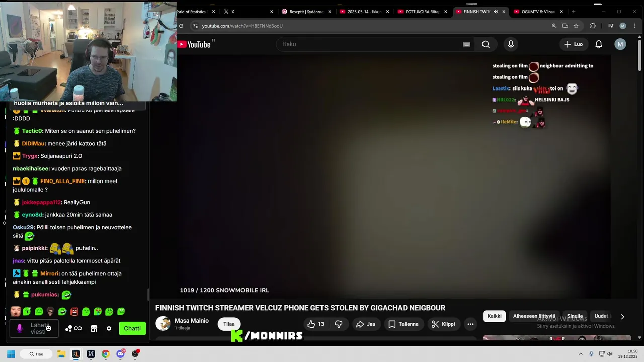Close the POTTUKOIRA tab

click(x=446, y=12)
